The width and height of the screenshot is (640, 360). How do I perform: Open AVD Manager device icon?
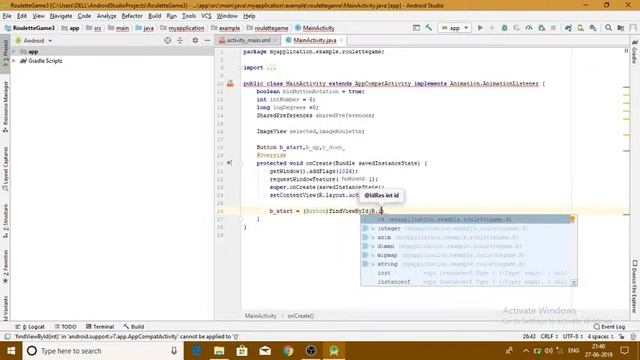tap(580, 28)
